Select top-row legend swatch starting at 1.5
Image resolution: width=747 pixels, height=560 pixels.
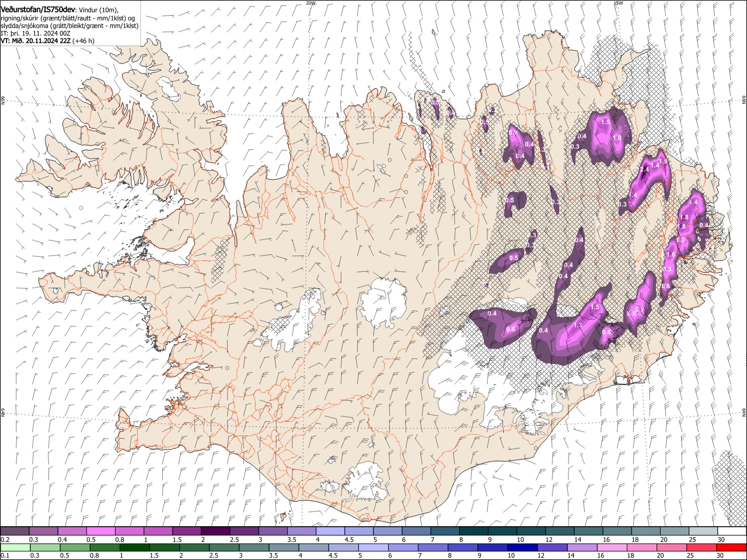click(187, 531)
